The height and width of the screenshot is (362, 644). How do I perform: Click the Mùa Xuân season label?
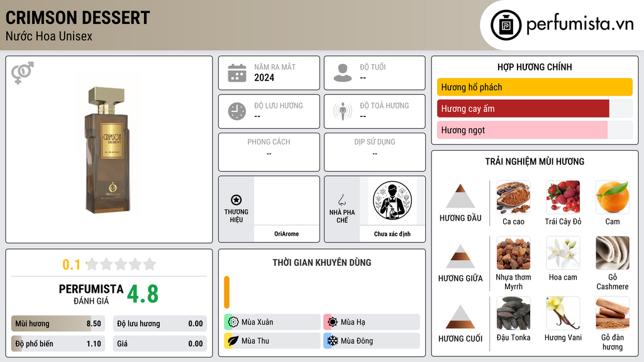click(x=257, y=322)
